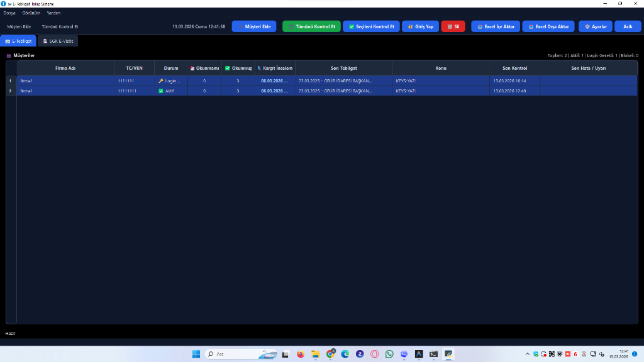
Task: Open Excel İçe Aktar import
Action: [496, 27]
